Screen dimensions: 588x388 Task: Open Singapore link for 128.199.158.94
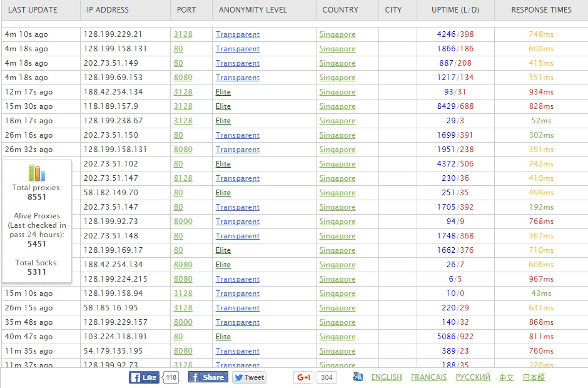[x=337, y=294]
